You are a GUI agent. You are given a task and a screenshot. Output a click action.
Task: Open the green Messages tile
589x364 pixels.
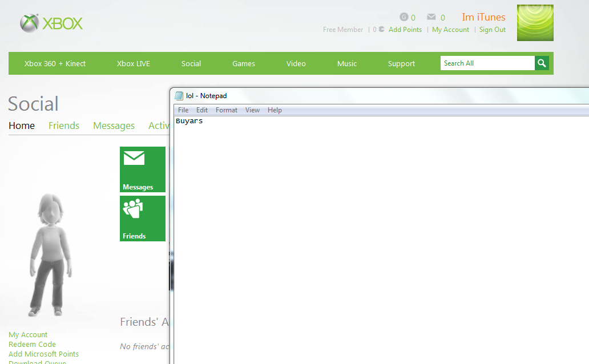pyautogui.click(x=142, y=169)
